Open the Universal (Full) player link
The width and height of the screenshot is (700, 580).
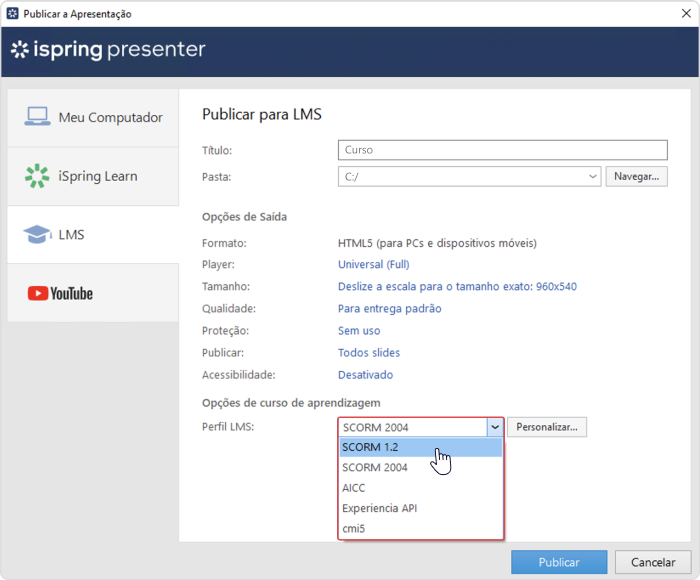pyautogui.click(x=374, y=264)
